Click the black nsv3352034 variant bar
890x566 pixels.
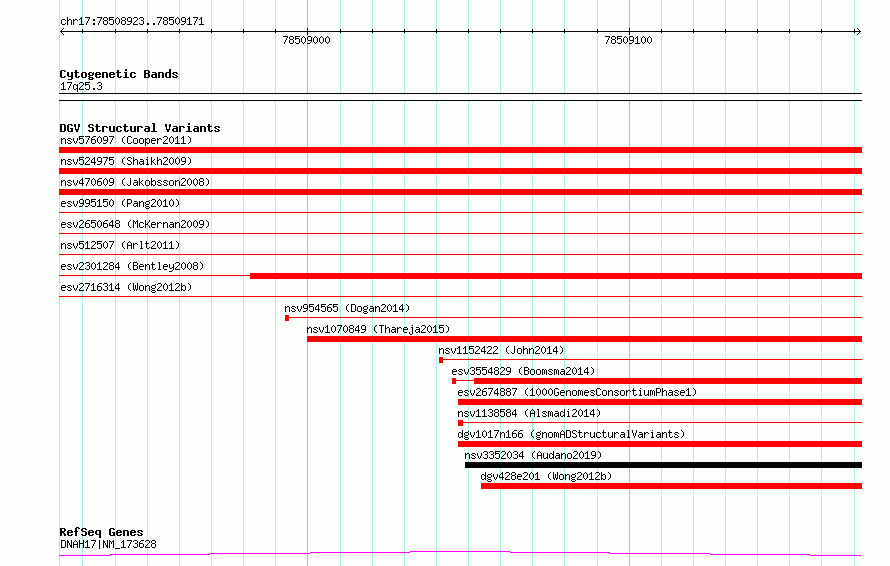pos(663,465)
